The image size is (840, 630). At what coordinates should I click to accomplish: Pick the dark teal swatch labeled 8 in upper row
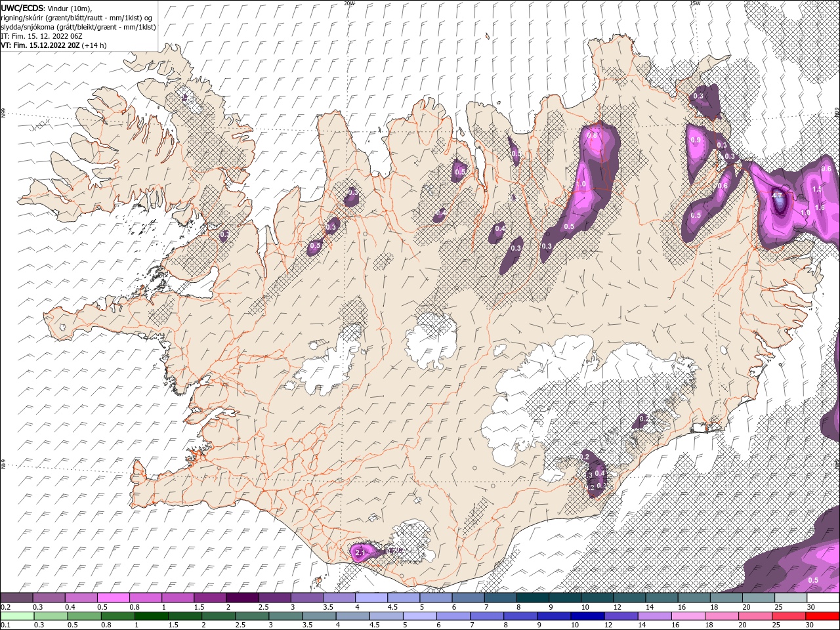point(533,598)
